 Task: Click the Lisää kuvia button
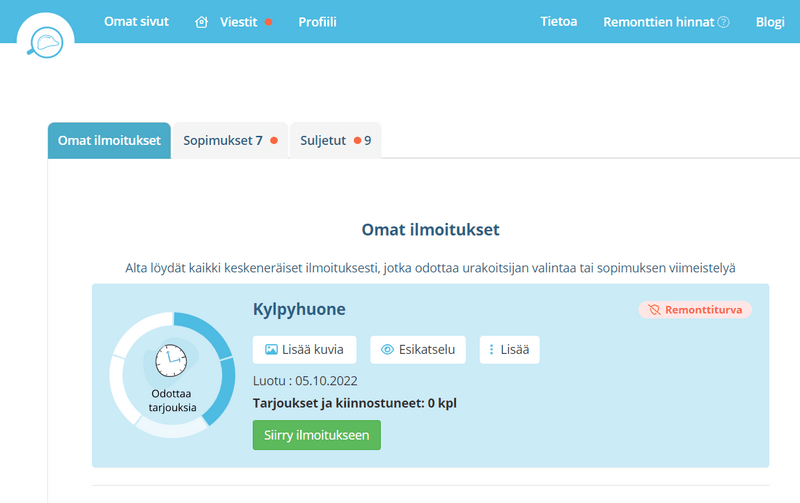(x=305, y=349)
